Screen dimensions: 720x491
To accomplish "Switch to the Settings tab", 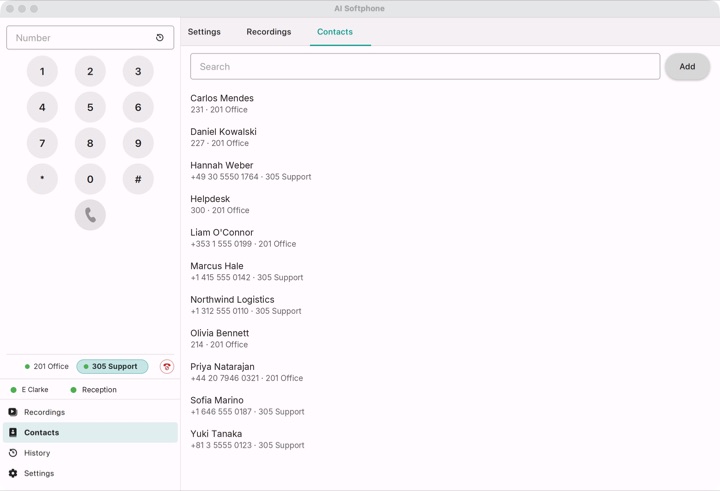I will click(204, 32).
